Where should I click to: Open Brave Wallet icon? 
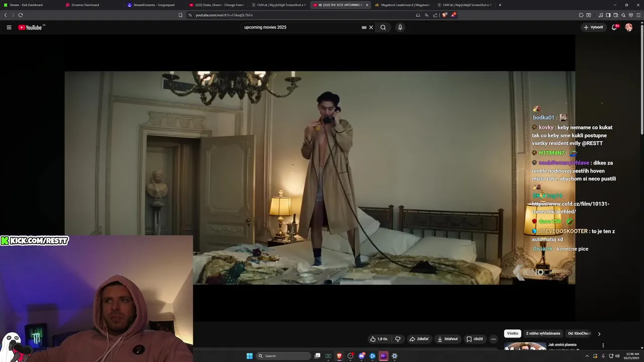tap(616, 15)
